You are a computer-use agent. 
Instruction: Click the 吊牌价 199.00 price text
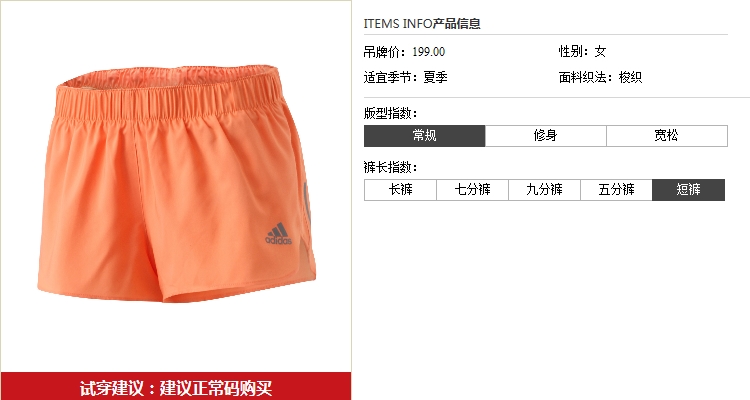[404, 52]
